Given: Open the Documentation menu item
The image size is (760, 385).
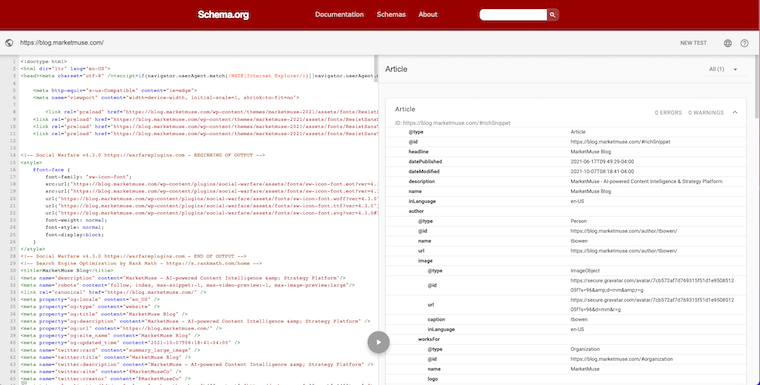Looking at the screenshot, I should [339, 15].
